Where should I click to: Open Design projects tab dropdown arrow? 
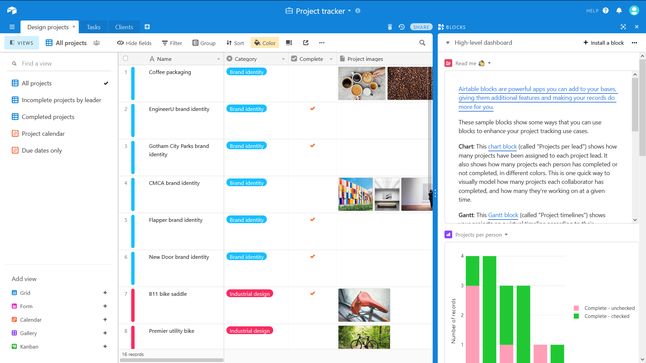pyautogui.click(x=74, y=27)
